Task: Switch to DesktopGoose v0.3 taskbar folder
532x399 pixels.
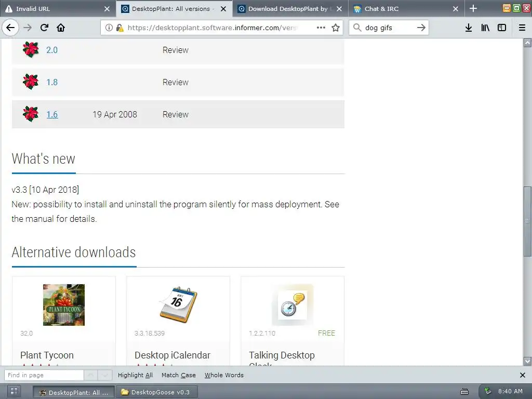Action: click(156, 392)
